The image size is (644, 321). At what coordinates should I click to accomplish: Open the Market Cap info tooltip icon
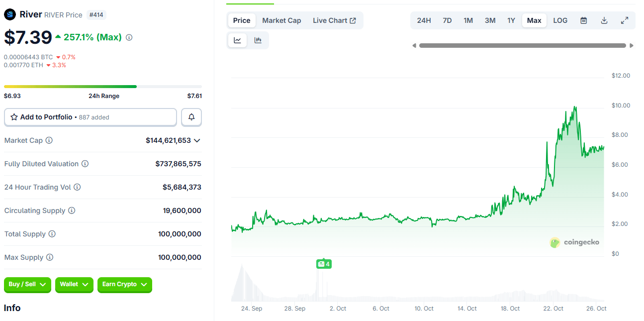click(49, 140)
